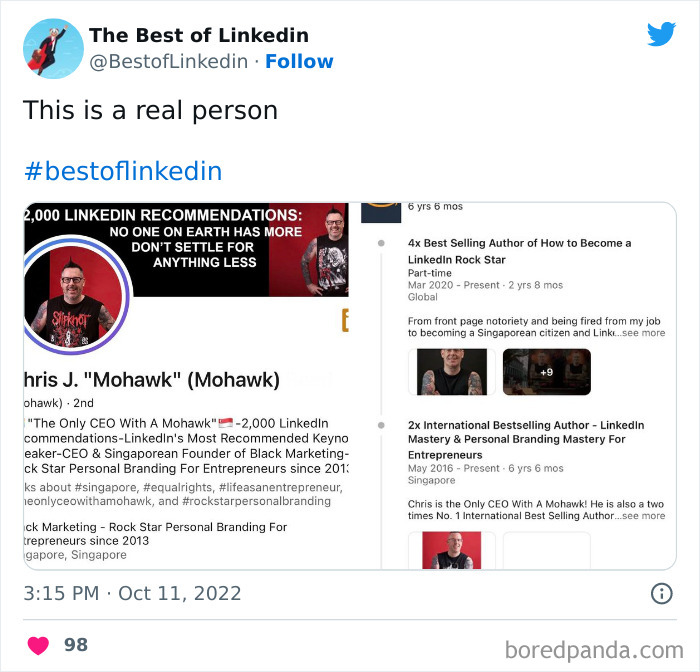Click The Best of Linkedin display name
Screen dimensions: 700x672
(199, 35)
